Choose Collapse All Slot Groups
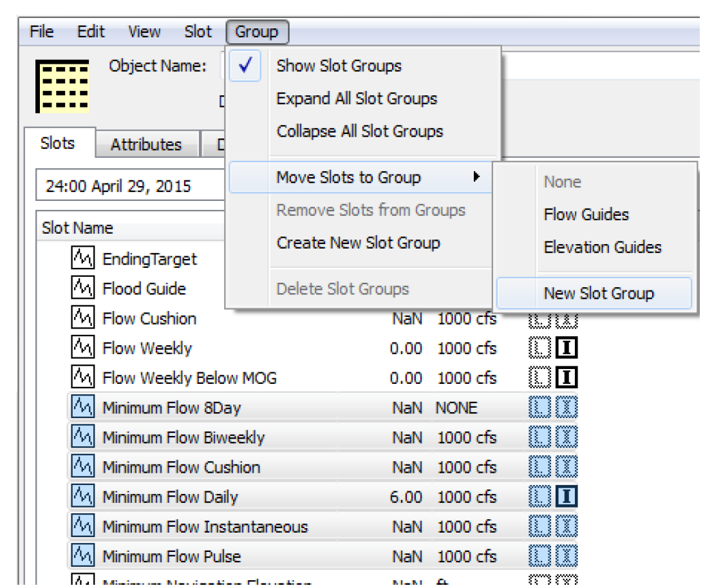 click(x=360, y=131)
